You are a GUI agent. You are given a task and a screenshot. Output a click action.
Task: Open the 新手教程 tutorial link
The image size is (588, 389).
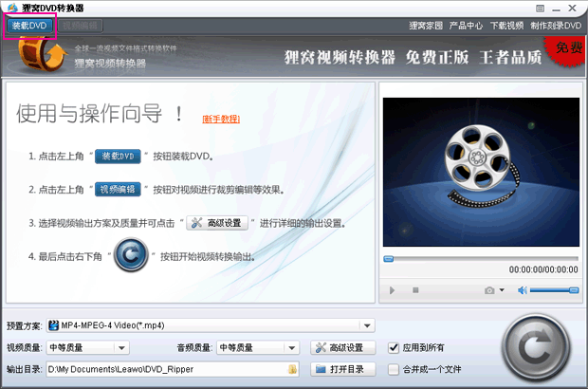click(x=221, y=119)
